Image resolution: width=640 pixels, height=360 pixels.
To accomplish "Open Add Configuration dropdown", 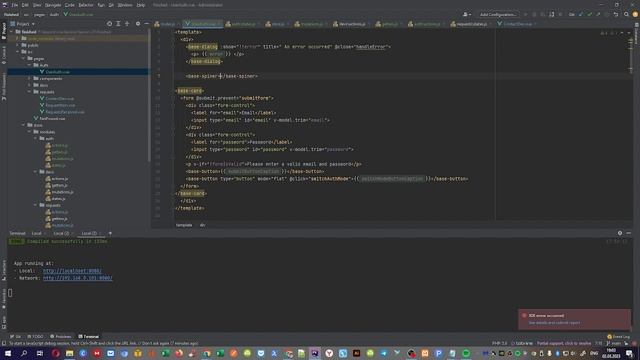I will tap(498, 14).
